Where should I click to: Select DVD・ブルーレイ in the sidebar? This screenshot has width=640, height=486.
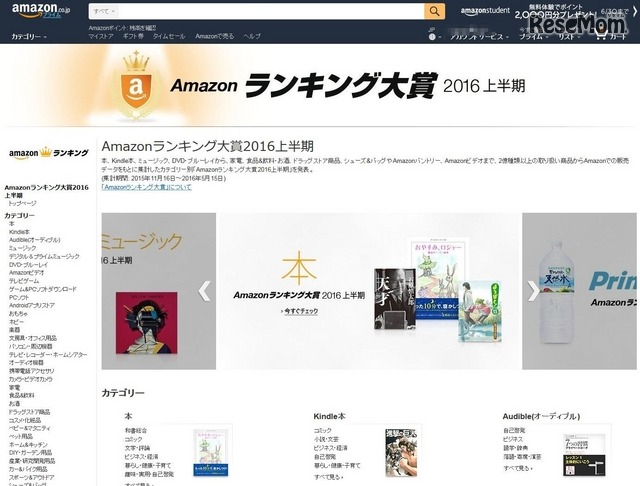tap(28, 264)
